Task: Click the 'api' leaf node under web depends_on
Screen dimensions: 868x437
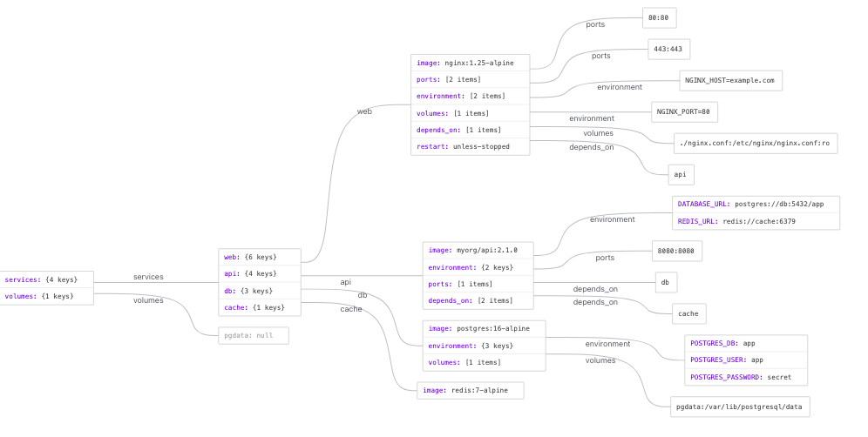Action: coord(681,174)
